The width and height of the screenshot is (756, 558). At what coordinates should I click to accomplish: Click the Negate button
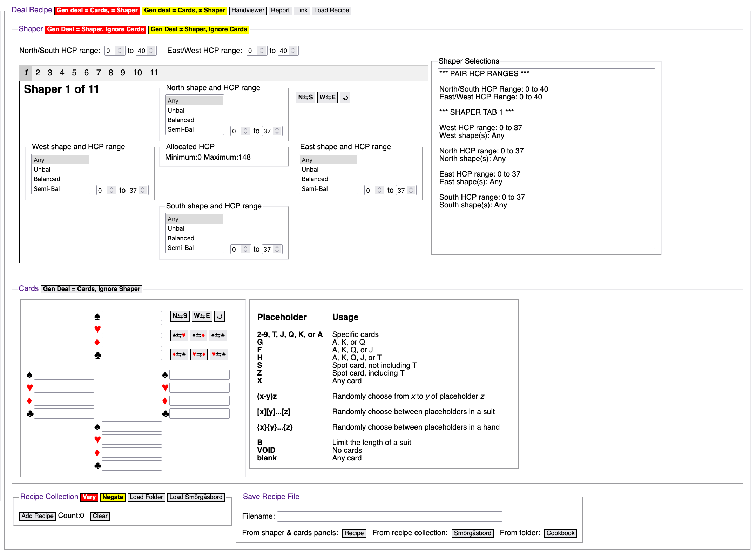point(113,497)
